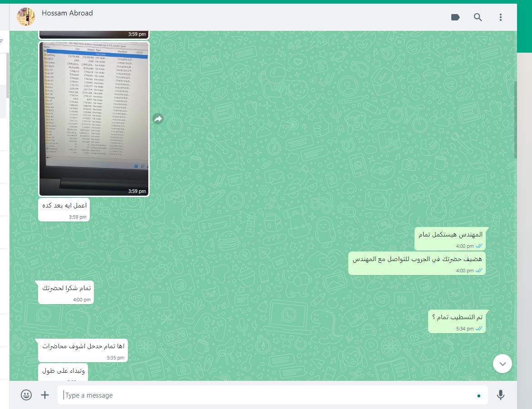
Task: Click message "وتبداء على طول"
Action: [63, 372]
